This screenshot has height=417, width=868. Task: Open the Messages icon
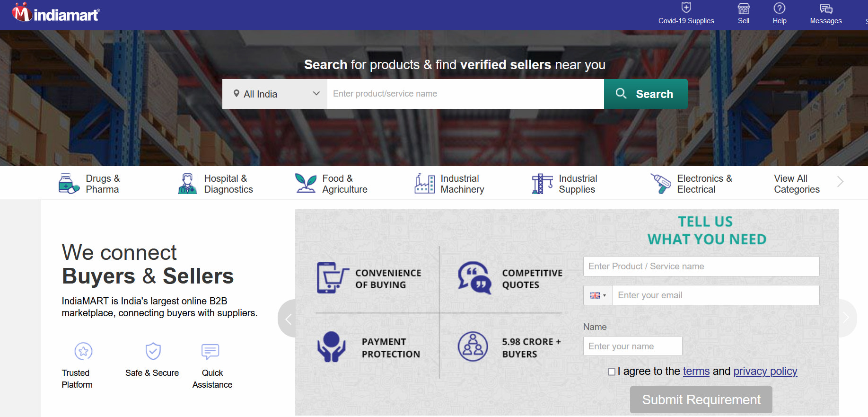pos(825,9)
